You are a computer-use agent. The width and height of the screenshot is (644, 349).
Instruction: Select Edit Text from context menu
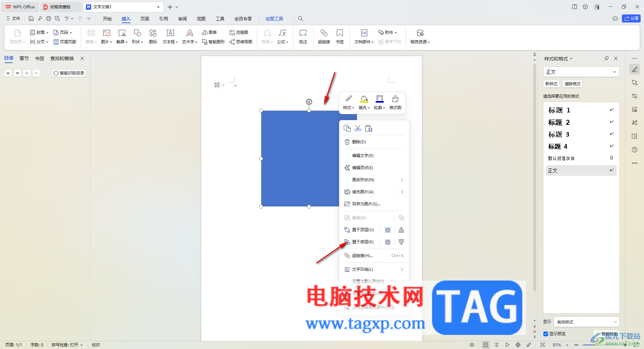(374, 156)
